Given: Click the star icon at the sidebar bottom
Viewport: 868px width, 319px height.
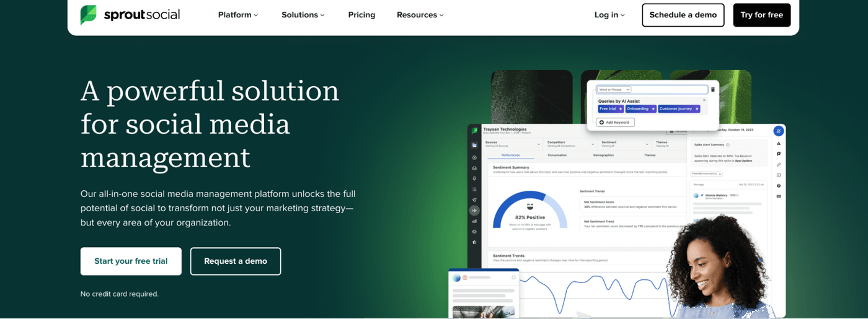Looking at the screenshot, I should tap(474, 242).
